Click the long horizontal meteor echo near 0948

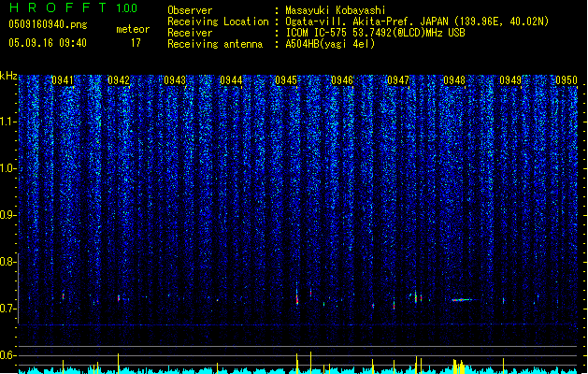(x=464, y=300)
